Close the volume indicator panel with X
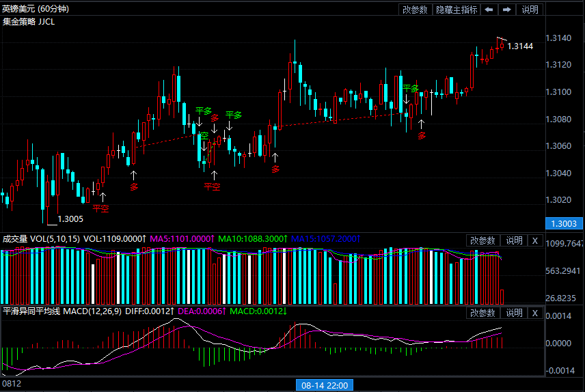The width and height of the screenshot is (585, 392). pos(535,240)
